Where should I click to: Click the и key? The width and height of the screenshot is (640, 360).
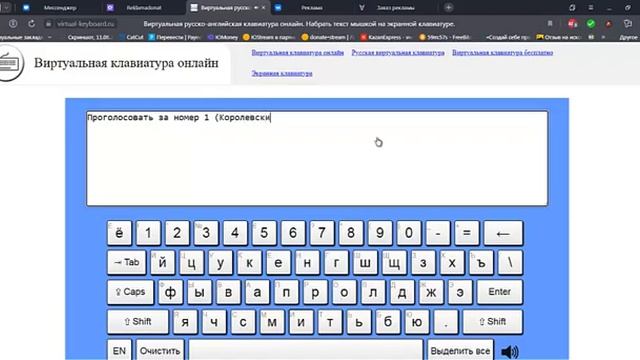click(301, 322)
